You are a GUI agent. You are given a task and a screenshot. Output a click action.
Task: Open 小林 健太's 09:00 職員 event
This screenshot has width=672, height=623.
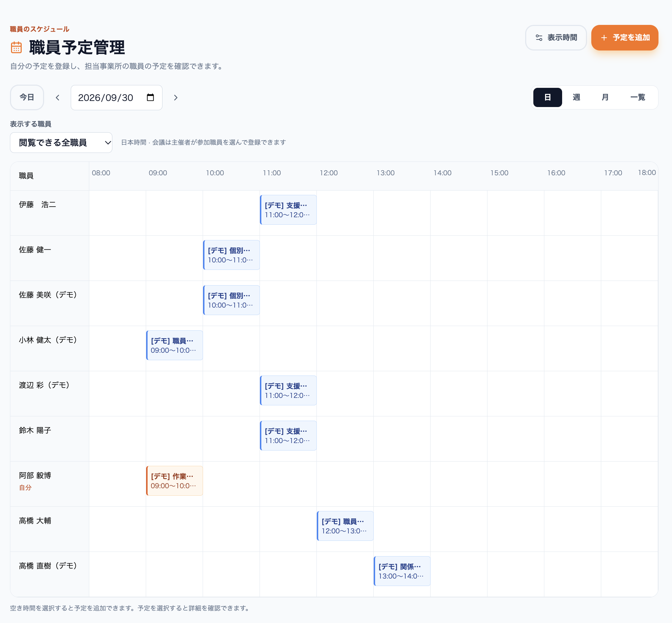pos(175,345)
